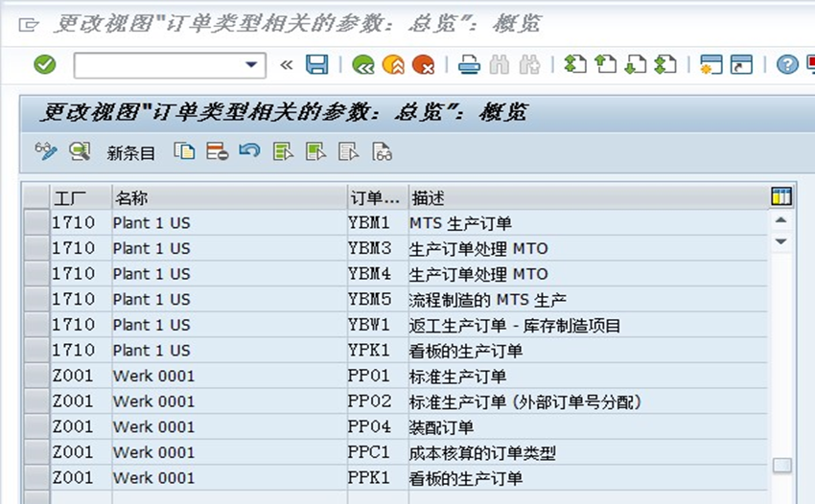
Task: Click the Find Next binoculars icon
Action: (529, 65)
